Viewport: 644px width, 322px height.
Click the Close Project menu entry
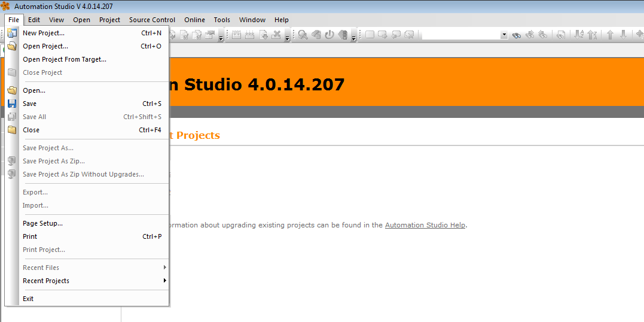click(87, 72)
